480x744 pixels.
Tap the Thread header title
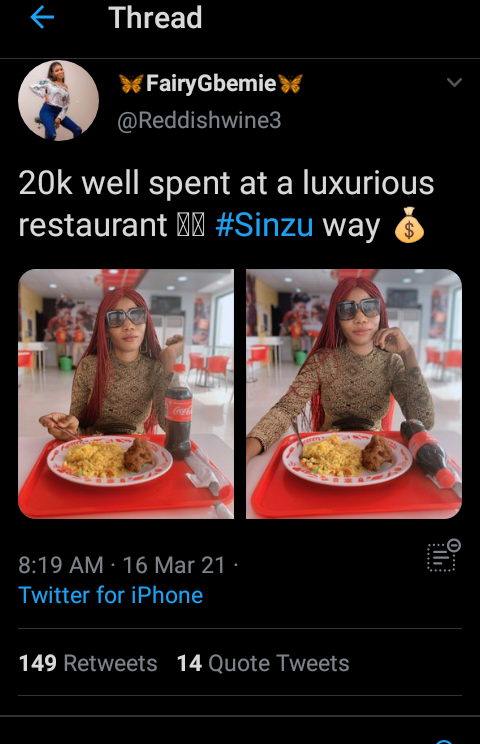[x=155, y=18]
